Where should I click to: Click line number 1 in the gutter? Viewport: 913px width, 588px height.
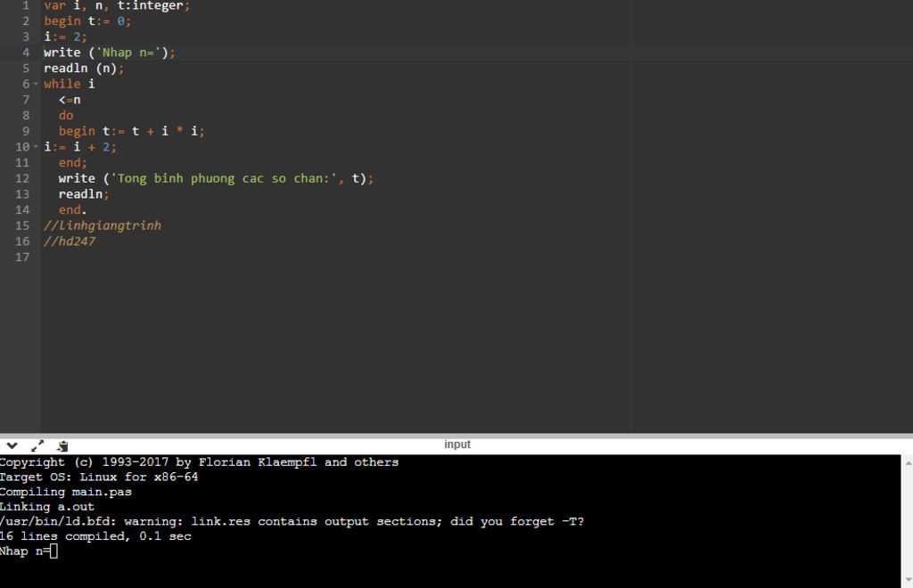pos(26,6)
